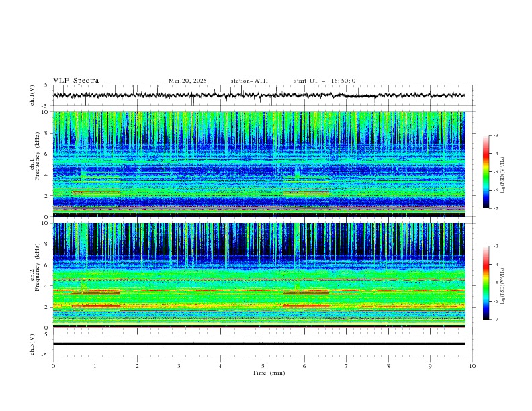This screenshot has width=532, height=411.
Task: Click the ch.2 frequency tick "6"
Action: click(47, 265)
